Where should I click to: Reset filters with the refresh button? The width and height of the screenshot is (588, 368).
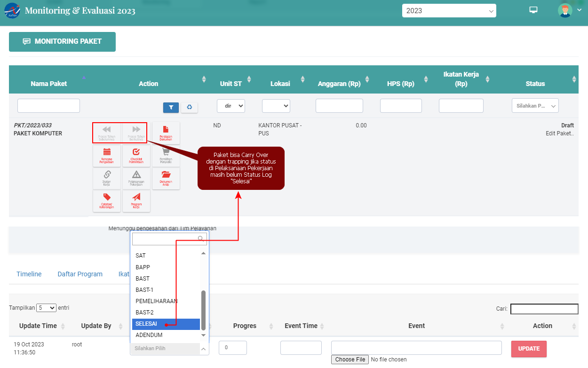[x=189, y=108]
